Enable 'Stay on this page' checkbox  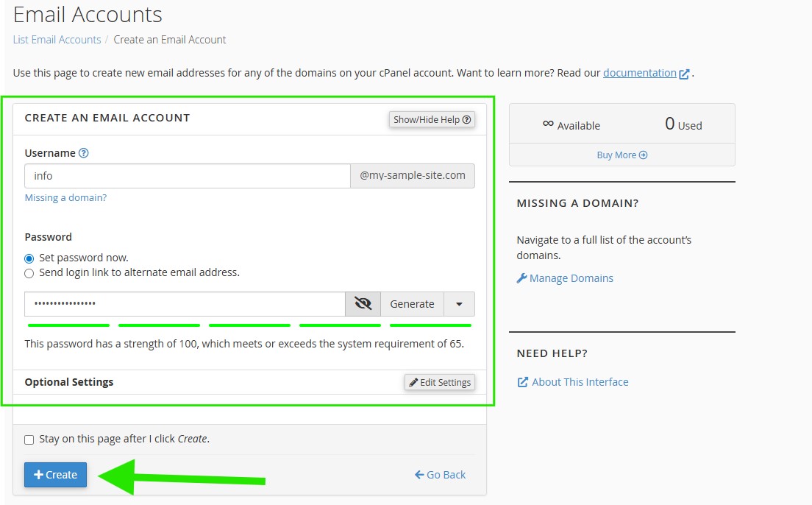coord(29,439)
